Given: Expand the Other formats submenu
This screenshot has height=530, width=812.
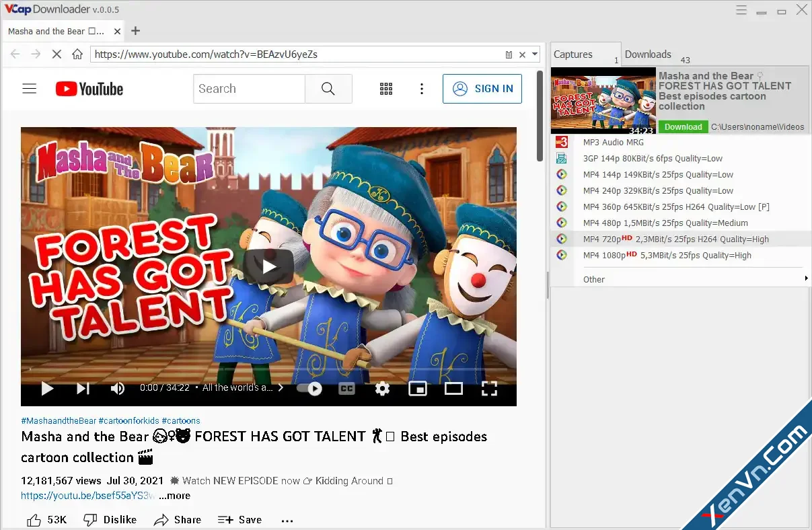Looking at the screenshot, I should pyautogui.click(x=681, y=279).
